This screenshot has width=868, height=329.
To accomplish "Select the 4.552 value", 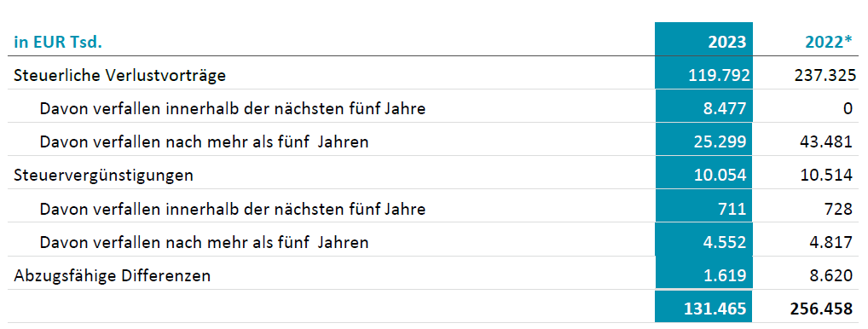I will pyautogui.click(x=726, y=242).
